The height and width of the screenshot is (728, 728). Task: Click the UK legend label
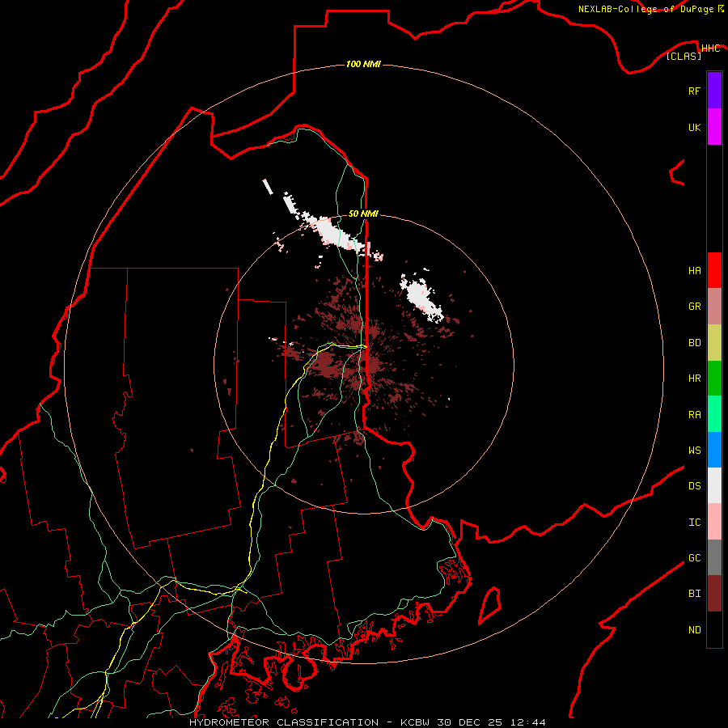click(694, 127)
